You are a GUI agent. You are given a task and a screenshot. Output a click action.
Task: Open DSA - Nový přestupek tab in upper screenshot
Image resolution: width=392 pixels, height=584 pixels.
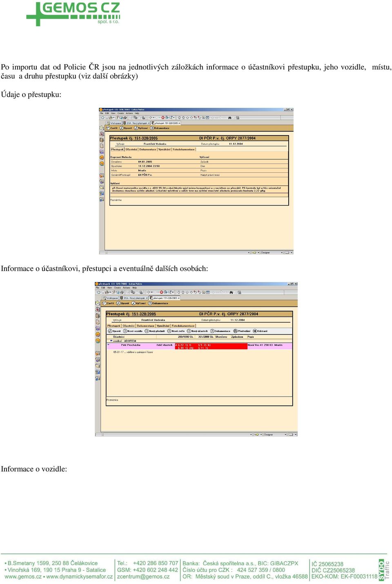(x=136, y=123)
